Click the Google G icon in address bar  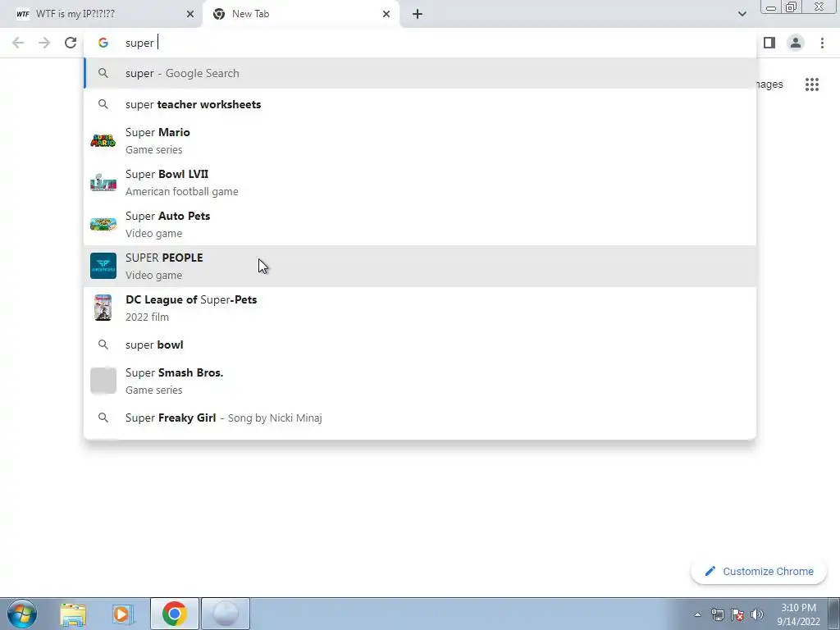[103, 43]
